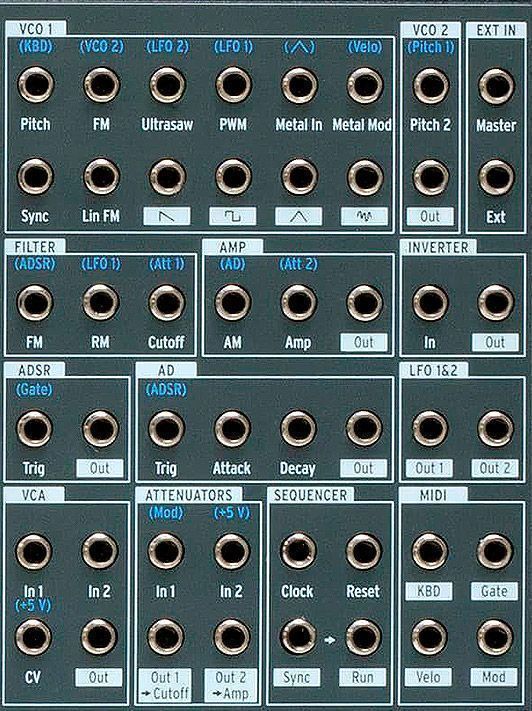Viewport: 532px width, 711px height.
Task: Select the Ultrasaw input jack
Action: pyautogui.click(x=167, y=85)
